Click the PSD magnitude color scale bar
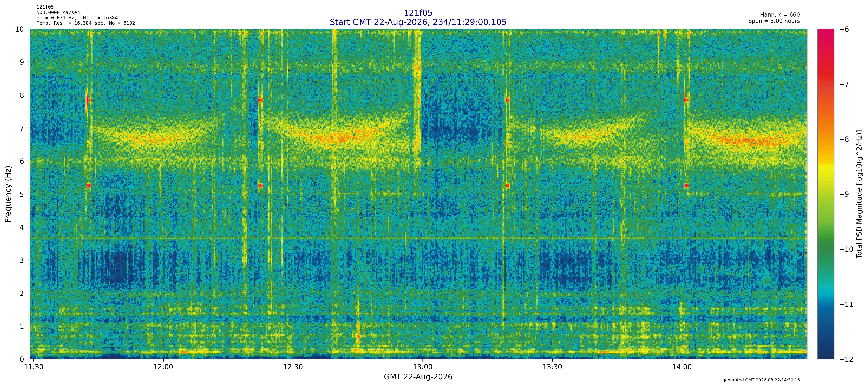 coord(826,194)
